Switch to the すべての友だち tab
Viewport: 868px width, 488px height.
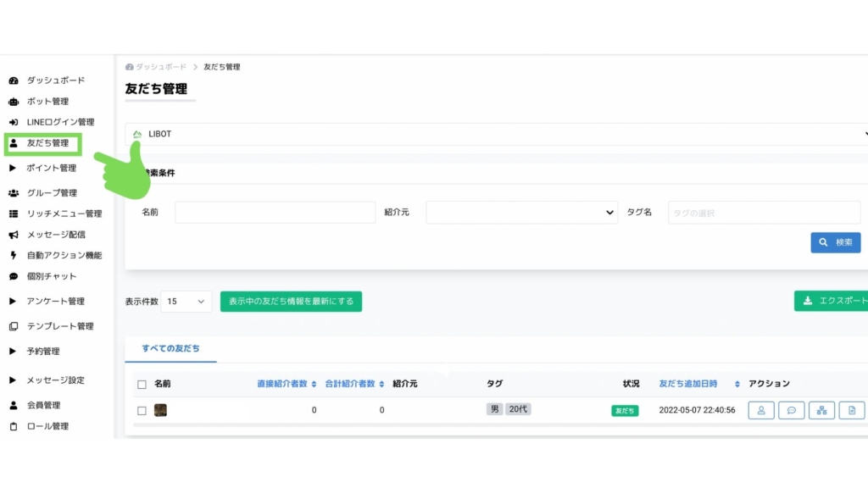click(170, 348)
